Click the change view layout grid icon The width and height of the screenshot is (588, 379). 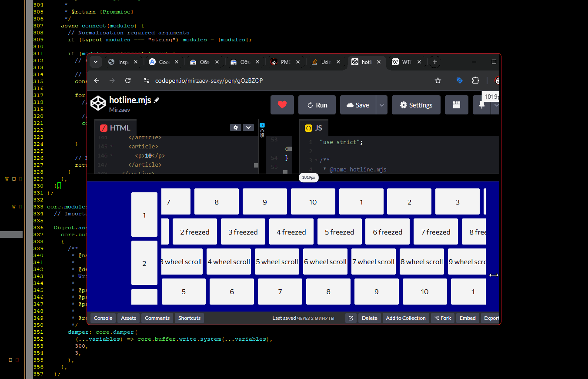click(456, 105)
